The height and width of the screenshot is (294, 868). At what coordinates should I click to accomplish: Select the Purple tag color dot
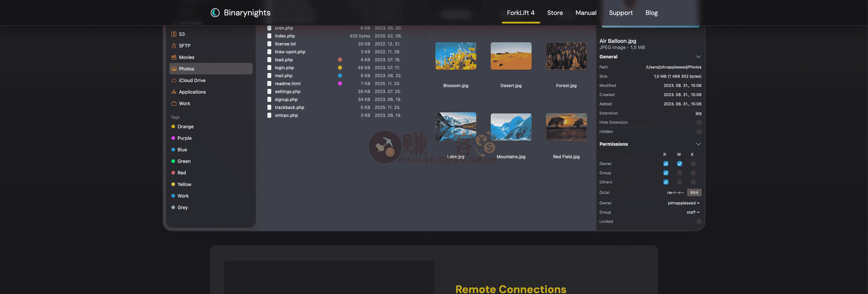point(173,138)
